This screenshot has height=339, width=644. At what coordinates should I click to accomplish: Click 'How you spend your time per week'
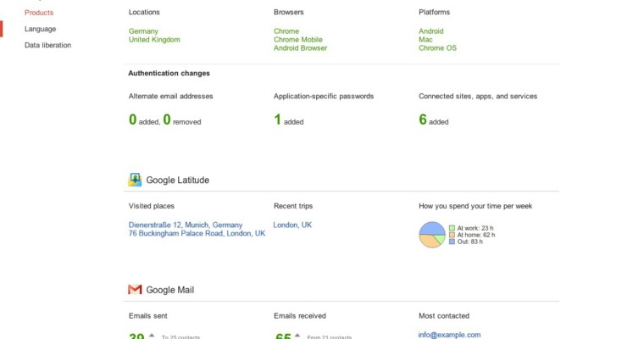click(x=475, y=206)
